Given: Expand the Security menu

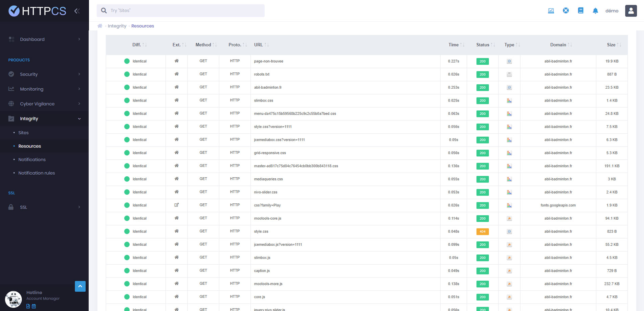Looking at the screenshot, I should click(44, 74).
